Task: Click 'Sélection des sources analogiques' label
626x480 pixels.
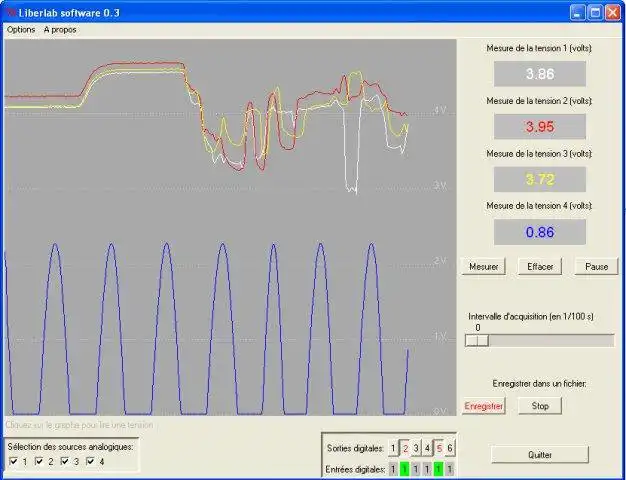Action: (x=71, y=447)
